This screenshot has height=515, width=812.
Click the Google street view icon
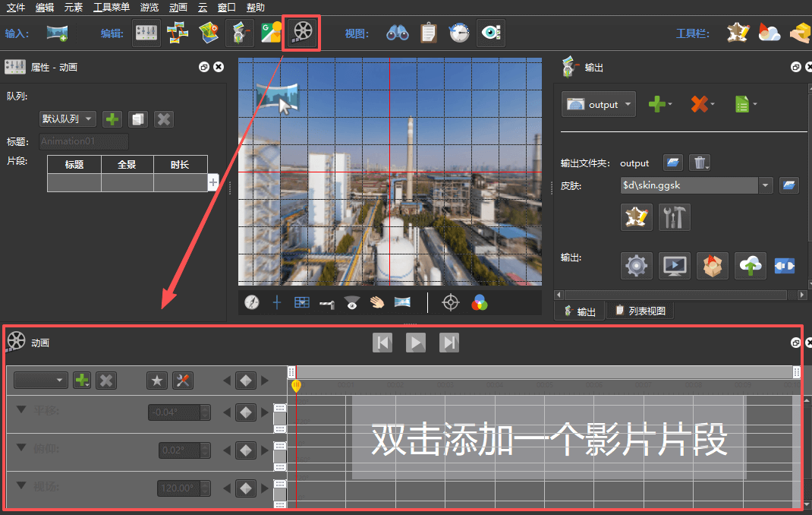(271, 33)
